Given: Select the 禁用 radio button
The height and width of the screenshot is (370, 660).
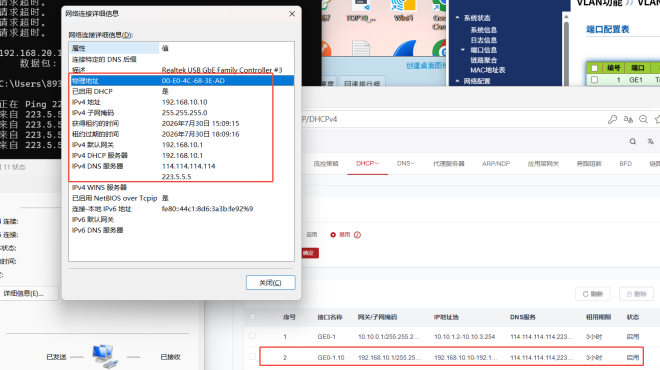Looking at the screenshot, I should [x=333, y=235].
